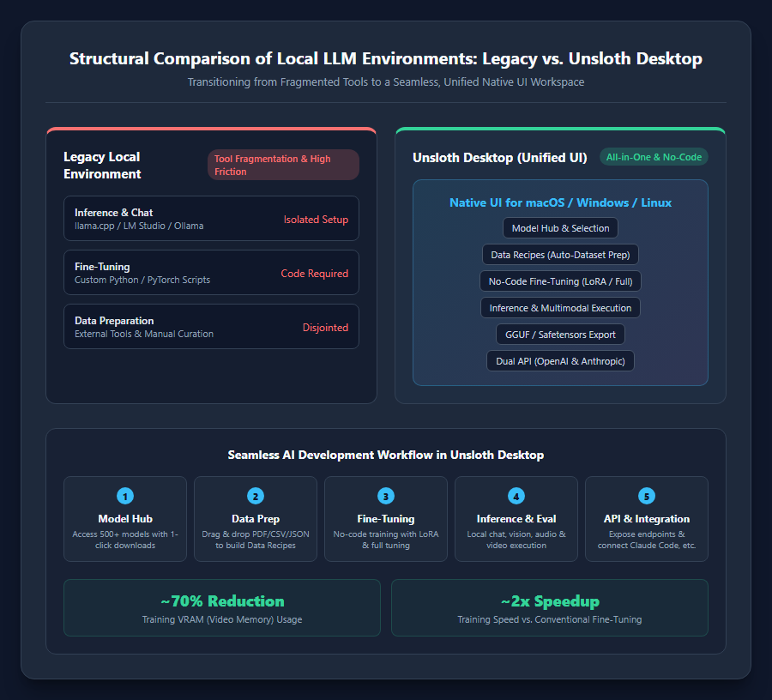Select the Data Recipes (Auto-Dataset Prep) pill

pos(560,255)
